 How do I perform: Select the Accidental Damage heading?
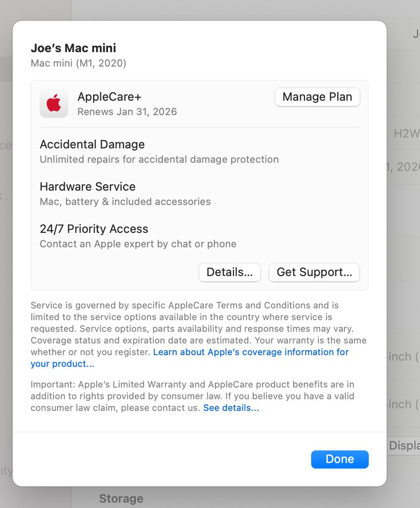tap(92, 144)
